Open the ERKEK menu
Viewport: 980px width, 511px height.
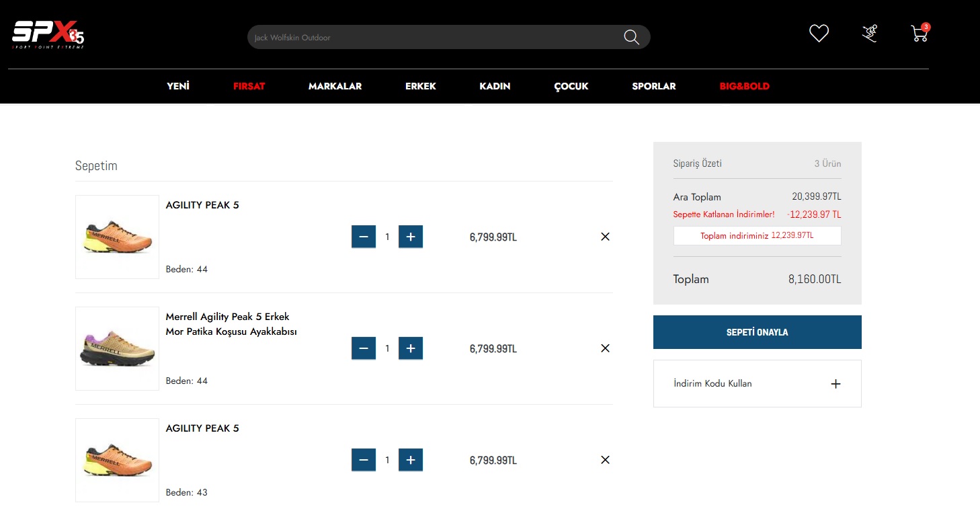(x=421, y=86)
